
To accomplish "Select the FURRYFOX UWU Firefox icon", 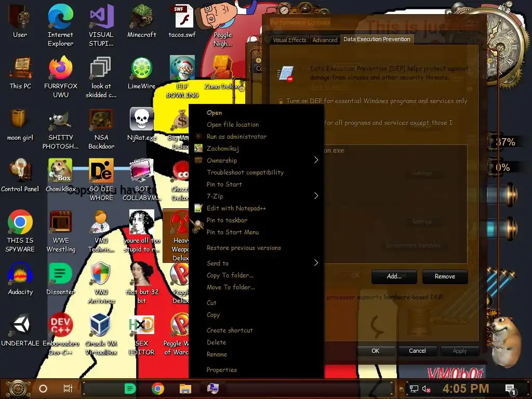I will (x=60, y=77).
